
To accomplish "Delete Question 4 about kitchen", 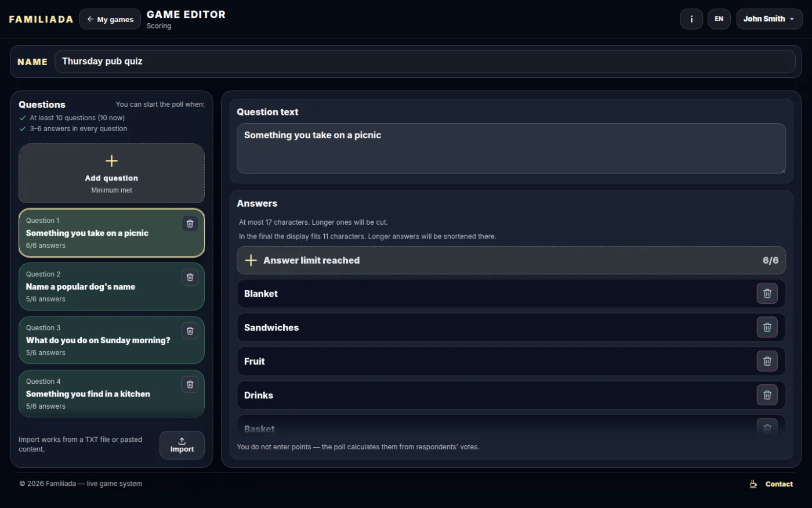I will click(190, 384).
